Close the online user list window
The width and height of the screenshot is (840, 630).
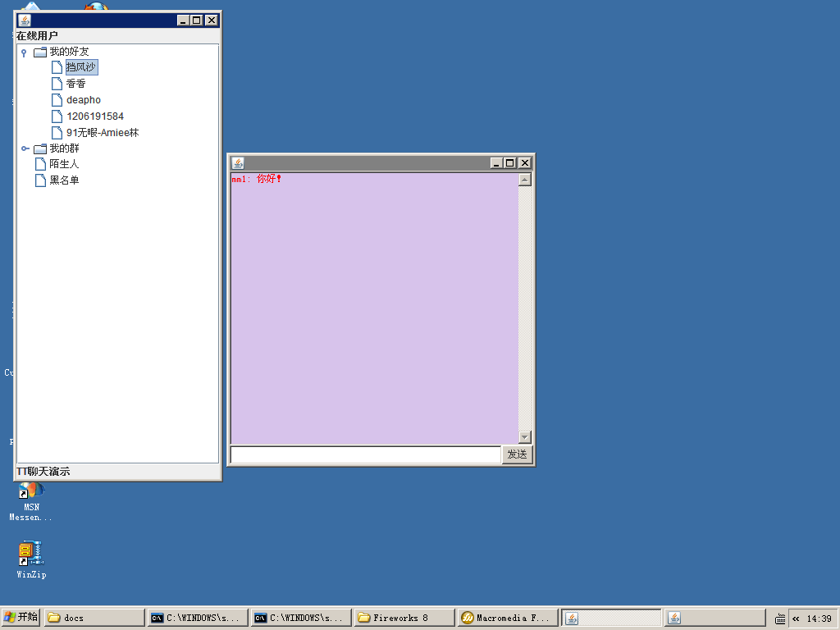point(212,21)
